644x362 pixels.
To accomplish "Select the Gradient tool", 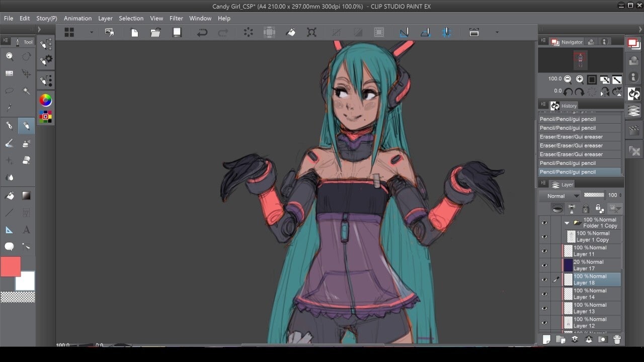I will [x=26, y=196].
